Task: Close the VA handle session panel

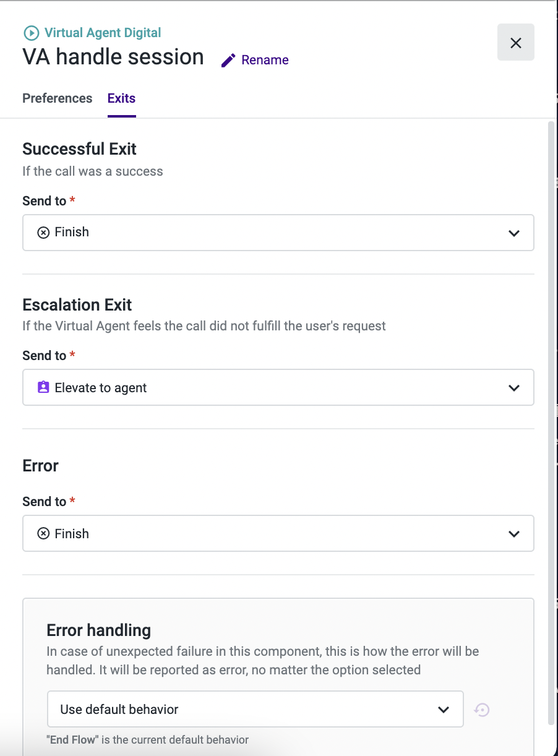Action: point(515,43)
